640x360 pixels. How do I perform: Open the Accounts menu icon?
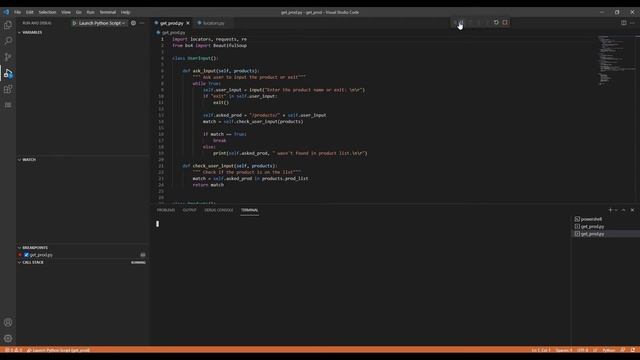click(8, 322)
